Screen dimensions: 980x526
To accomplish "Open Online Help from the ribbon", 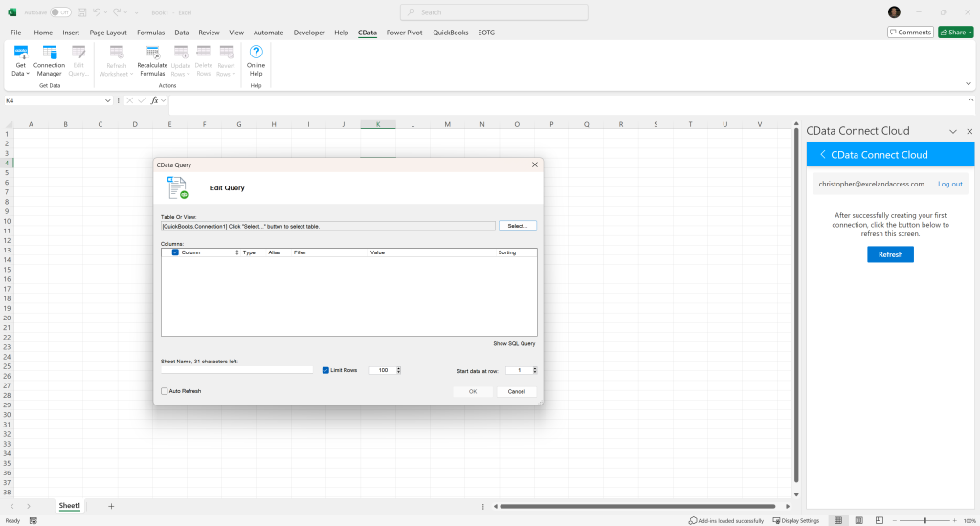I will [x=256, y=60].
